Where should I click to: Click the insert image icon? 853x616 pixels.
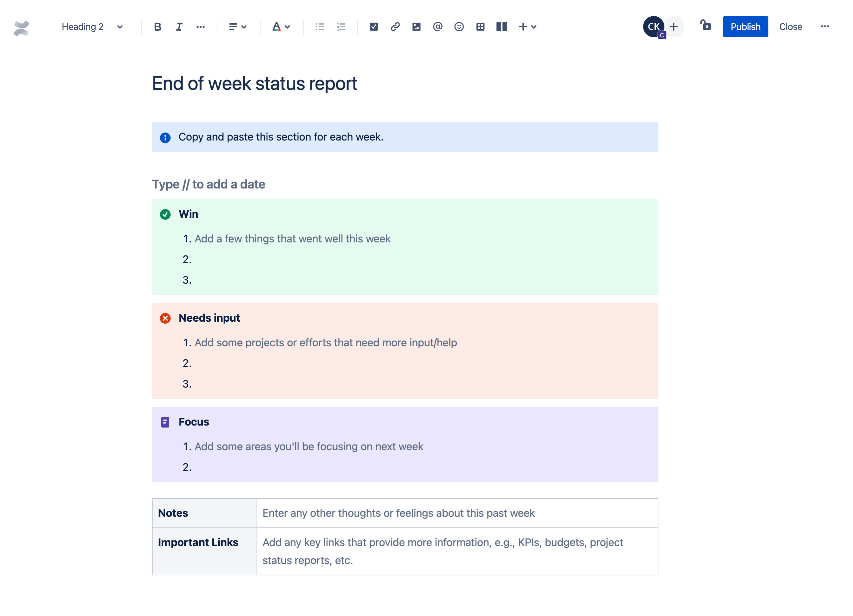pyautogui.click(x=415, y=26)
